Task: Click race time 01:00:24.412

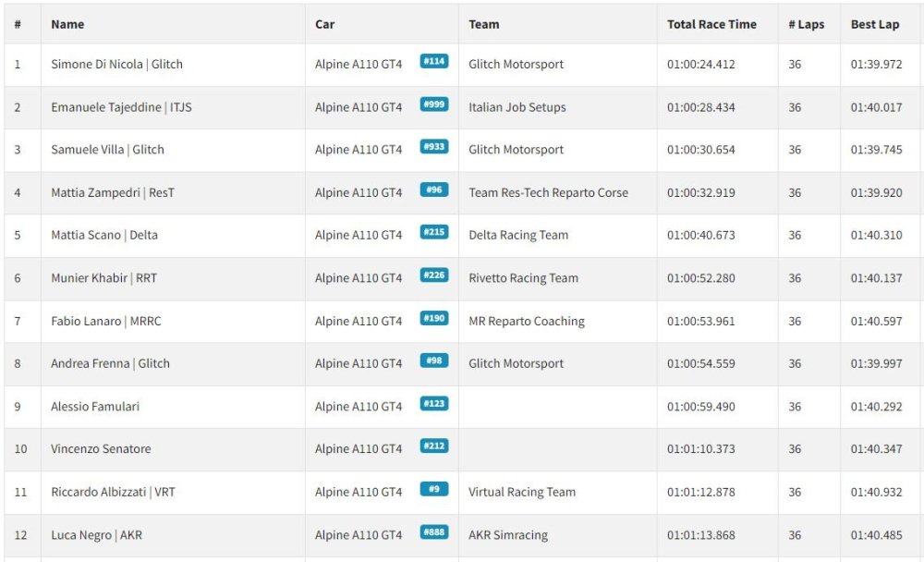Action: click(701, 65)
